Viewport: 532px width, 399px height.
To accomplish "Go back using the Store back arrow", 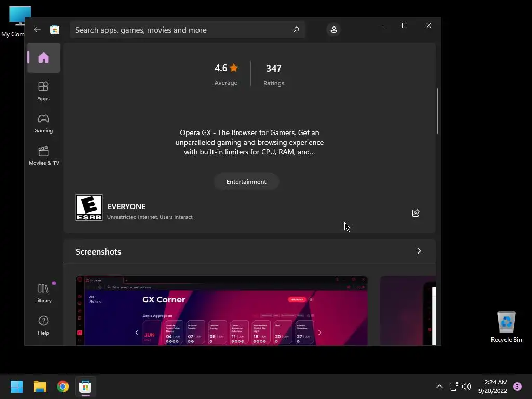I will (37, 30).
